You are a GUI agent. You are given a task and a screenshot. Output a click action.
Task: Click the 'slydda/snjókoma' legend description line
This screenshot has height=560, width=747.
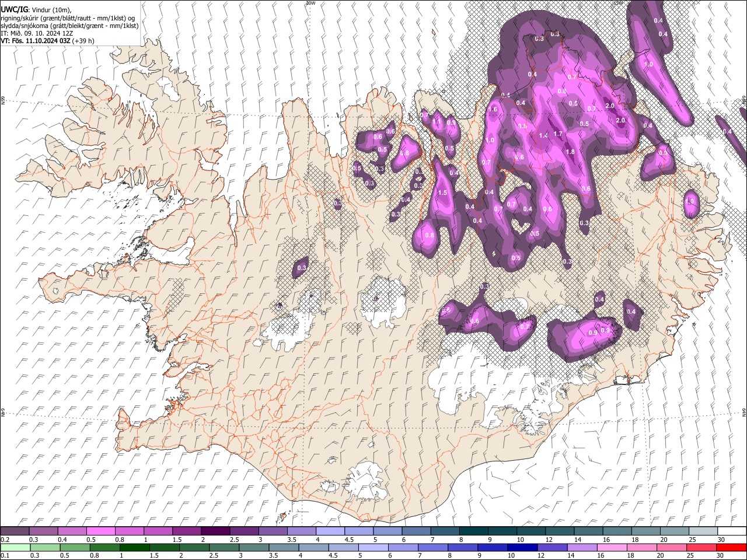point(69,26)
